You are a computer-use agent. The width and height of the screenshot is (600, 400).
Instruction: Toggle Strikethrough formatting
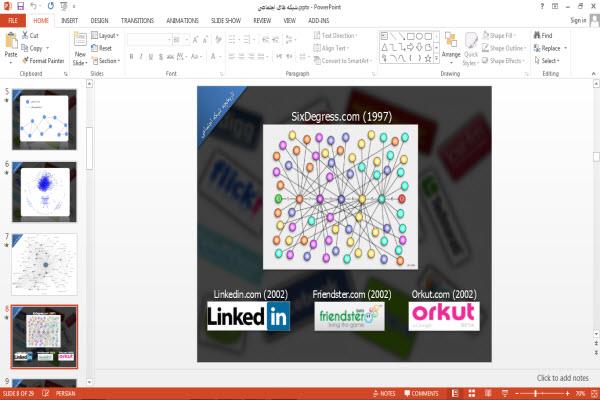pyautogui.click(x=170, y=57)
